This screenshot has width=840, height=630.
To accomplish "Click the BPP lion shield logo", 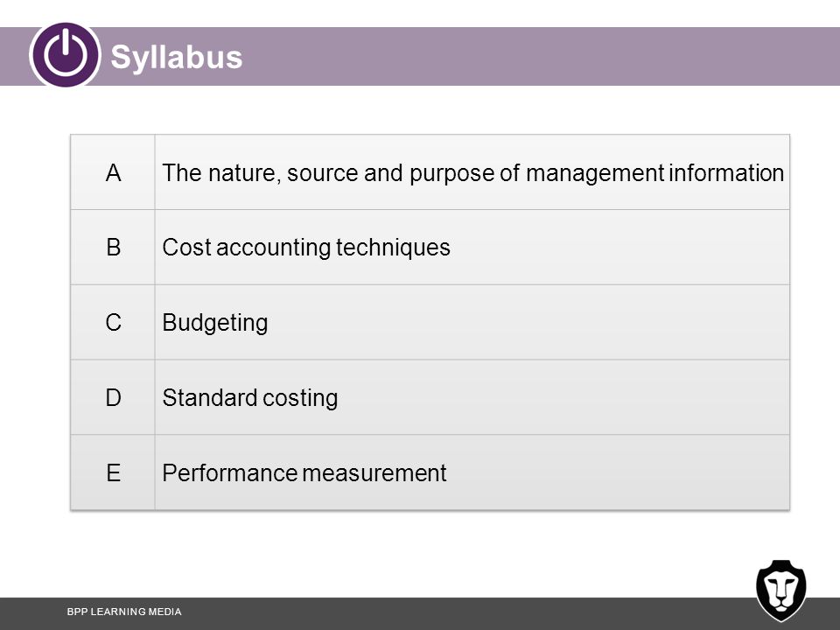I will [781, 591].
